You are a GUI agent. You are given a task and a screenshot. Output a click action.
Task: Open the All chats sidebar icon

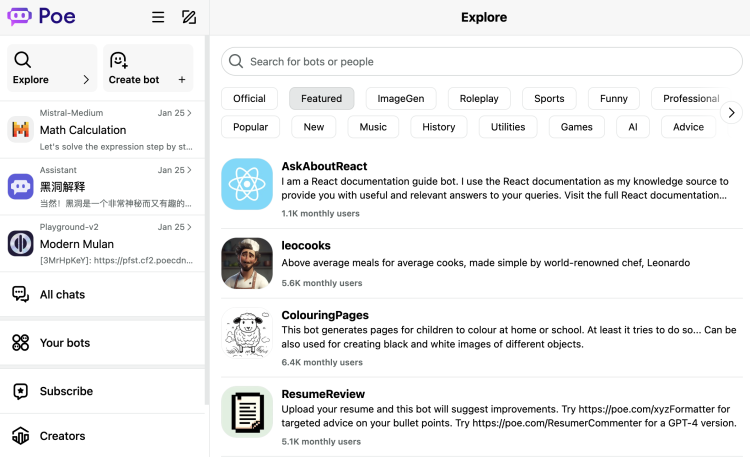[x=20, y=294]
